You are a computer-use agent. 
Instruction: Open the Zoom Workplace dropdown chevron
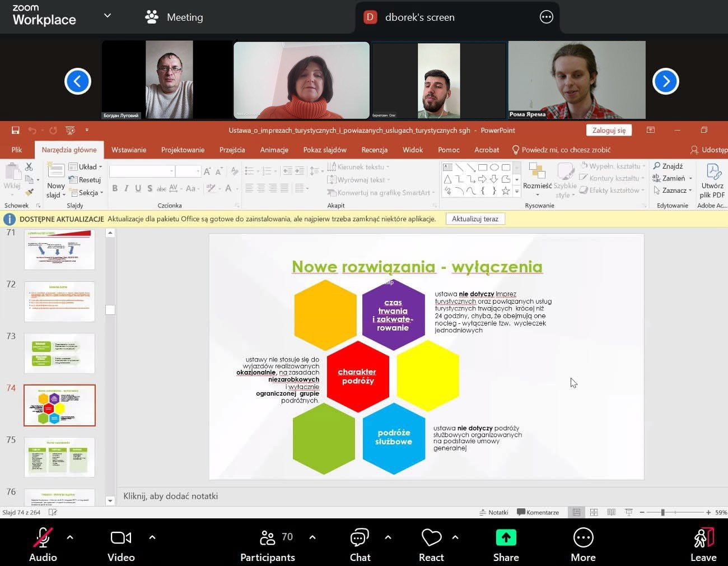(x=108, y=16)
